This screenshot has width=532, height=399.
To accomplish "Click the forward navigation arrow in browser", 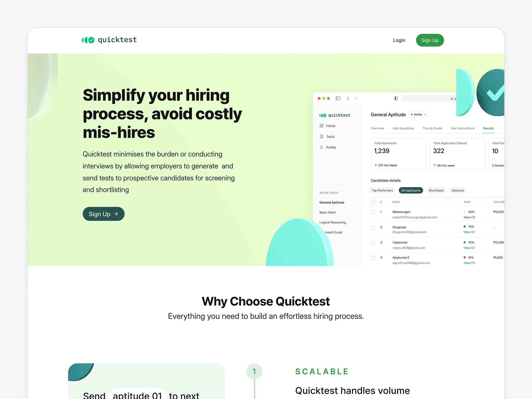I will (x=356, y=99).
